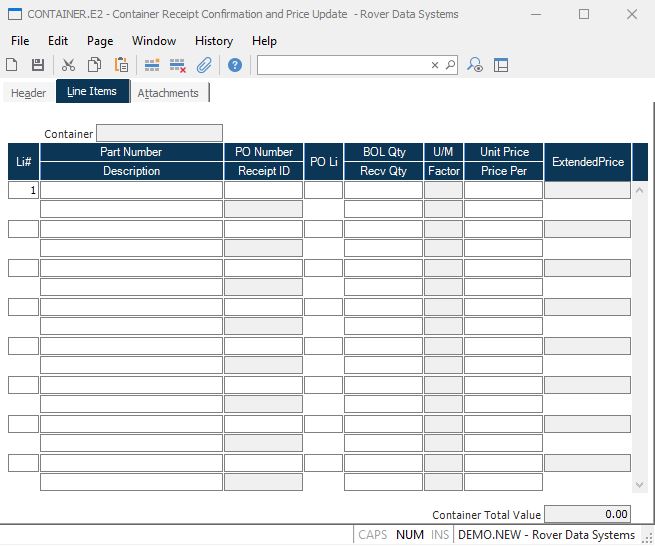Click the Unit Price field in line 1
The image size is (655, 546).
(503, 190)
